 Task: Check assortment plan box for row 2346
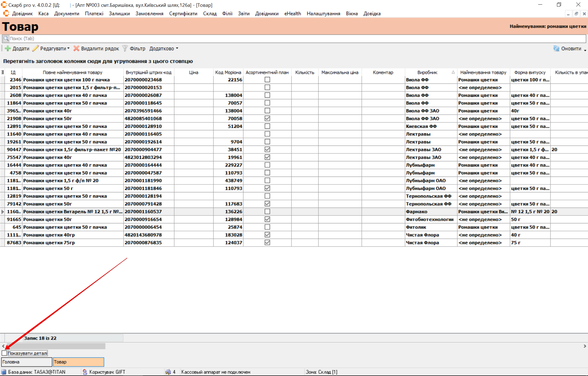(x=267, y=80)
